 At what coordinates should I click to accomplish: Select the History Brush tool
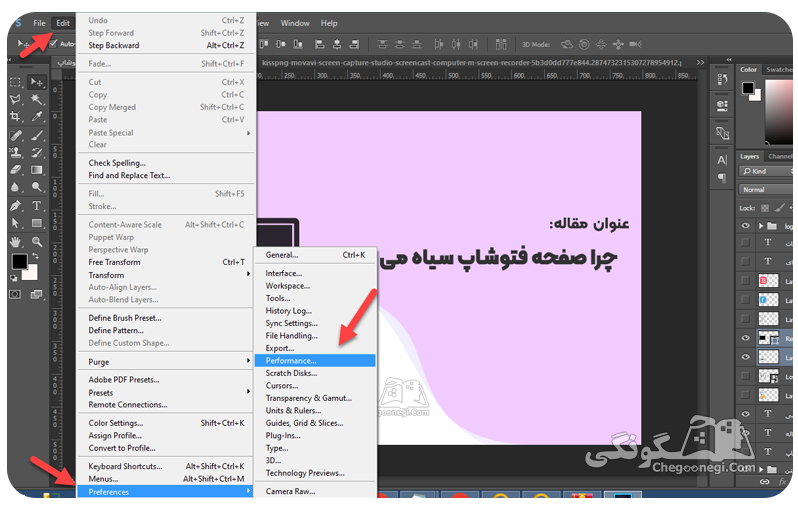[37, 152]
